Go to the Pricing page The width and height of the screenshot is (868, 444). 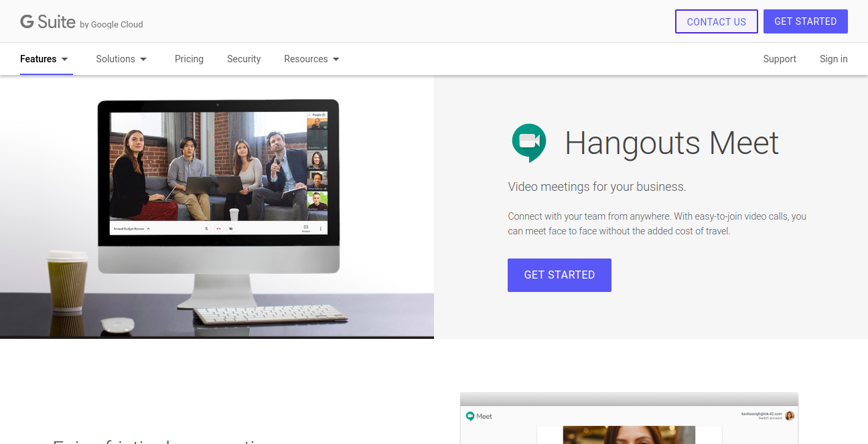[189, 59]
